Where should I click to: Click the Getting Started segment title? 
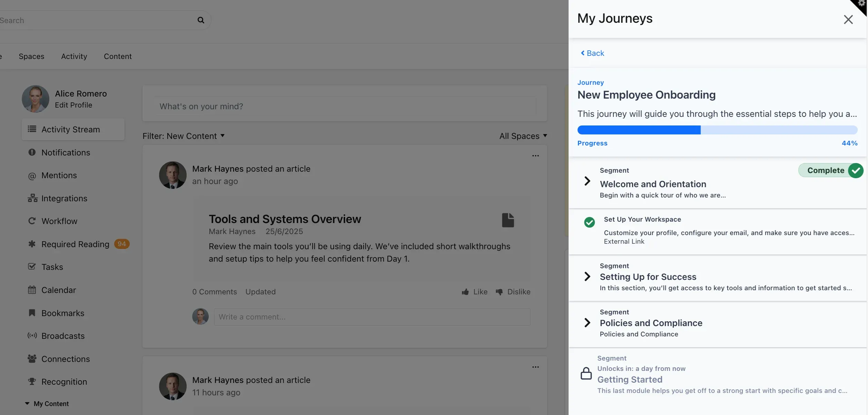[630, 379]
